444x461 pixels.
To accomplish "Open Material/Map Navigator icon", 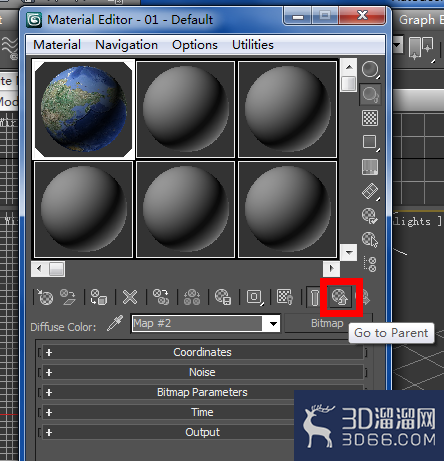I will point(370,264).
